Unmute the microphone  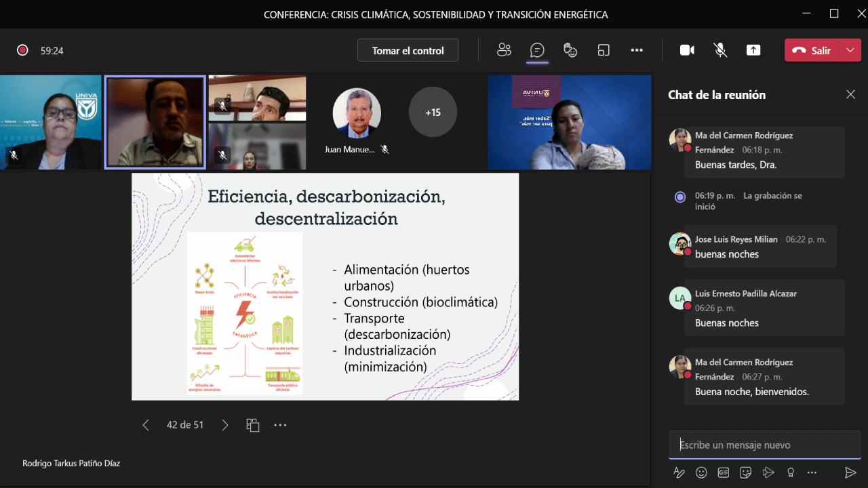(x=720, y=50)
